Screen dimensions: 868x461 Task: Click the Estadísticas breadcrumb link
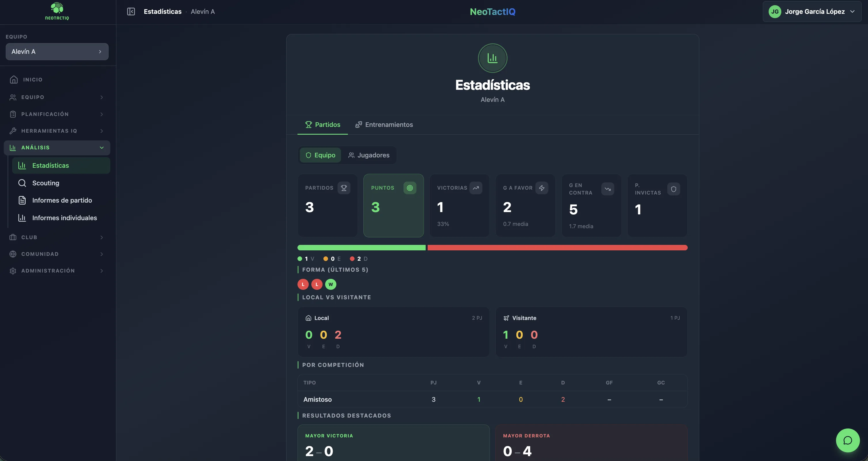(163, 12)
